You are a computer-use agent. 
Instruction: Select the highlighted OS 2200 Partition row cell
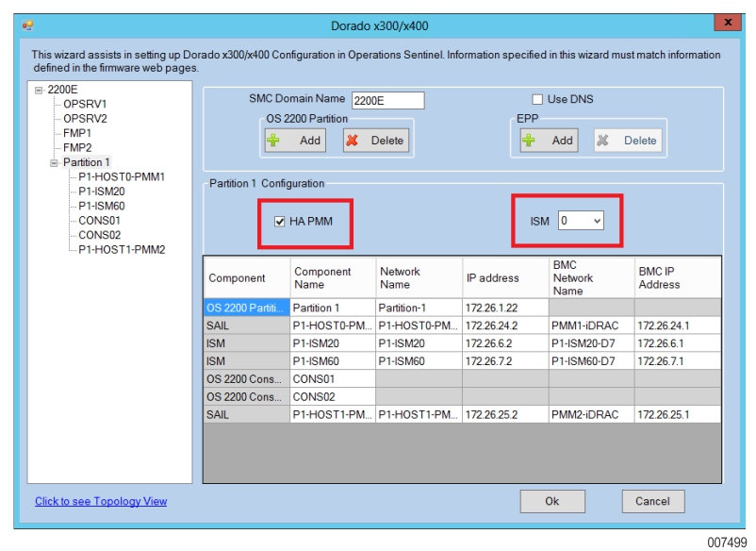[247, 308]
